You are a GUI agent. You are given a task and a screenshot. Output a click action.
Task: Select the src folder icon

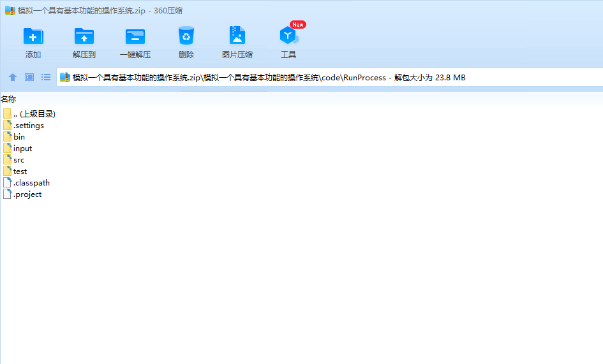tap(7, 159)
